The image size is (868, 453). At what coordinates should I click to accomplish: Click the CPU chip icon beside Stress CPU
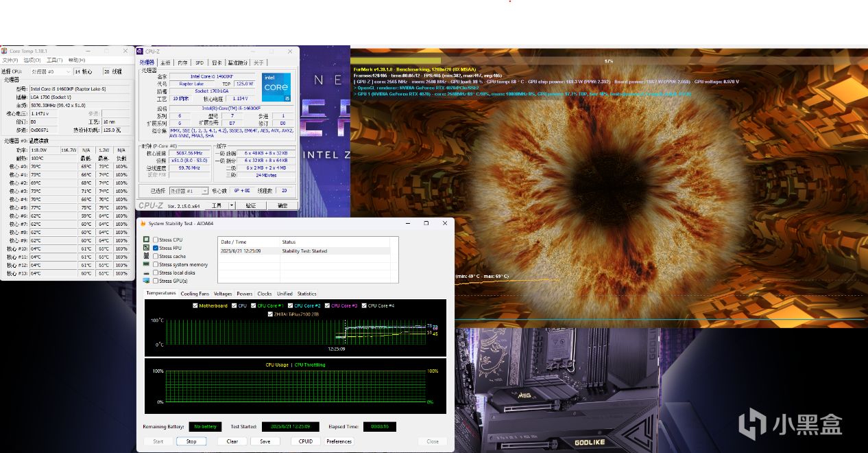pos(146,240)
